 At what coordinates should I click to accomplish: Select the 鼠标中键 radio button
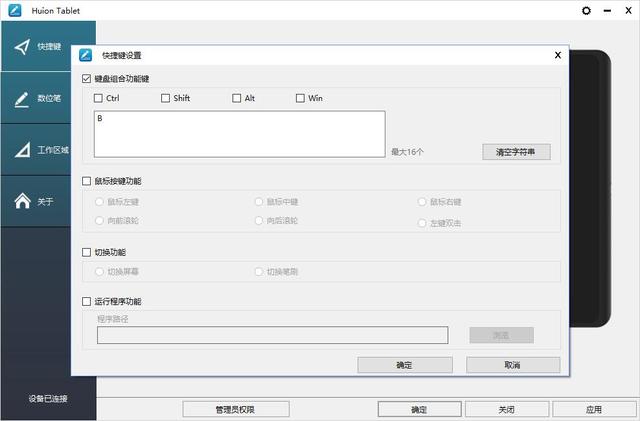(258, 202)
